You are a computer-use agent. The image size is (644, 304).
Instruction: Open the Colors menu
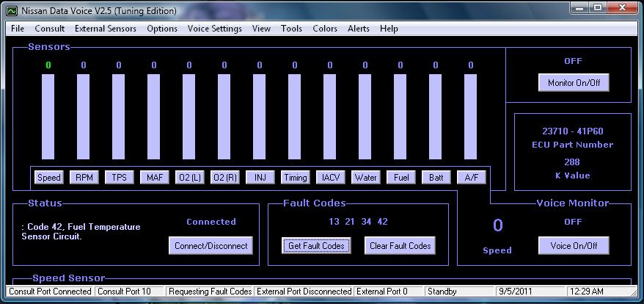(325, 29)
